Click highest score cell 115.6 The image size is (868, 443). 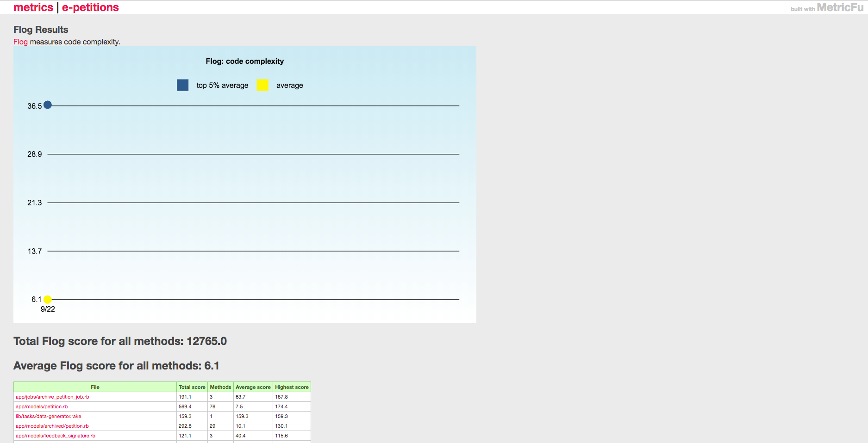pos(292,436)
